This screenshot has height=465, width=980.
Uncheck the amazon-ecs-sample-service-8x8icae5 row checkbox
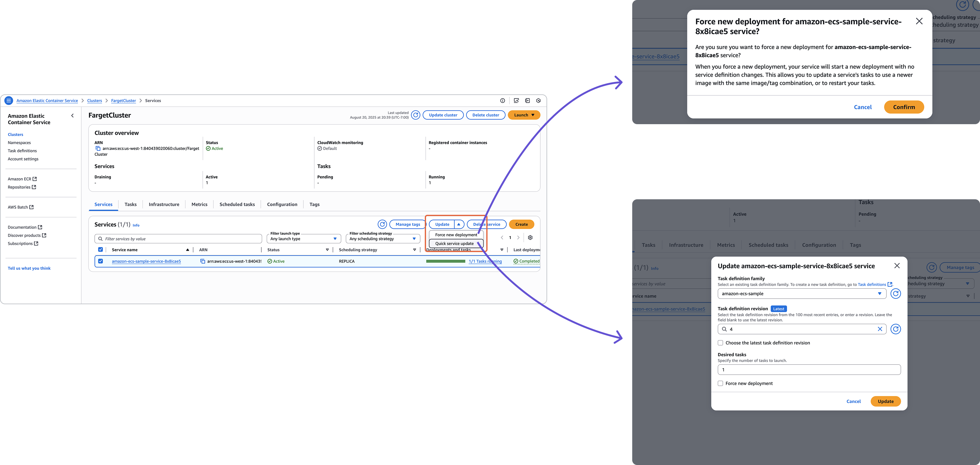coord(100,261)
